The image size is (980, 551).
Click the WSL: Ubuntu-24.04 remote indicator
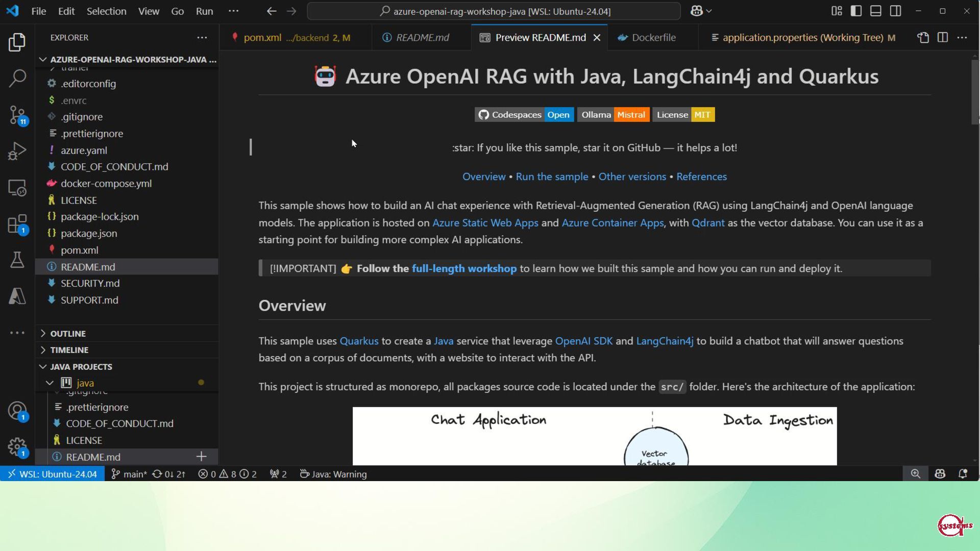pos(53,474)
